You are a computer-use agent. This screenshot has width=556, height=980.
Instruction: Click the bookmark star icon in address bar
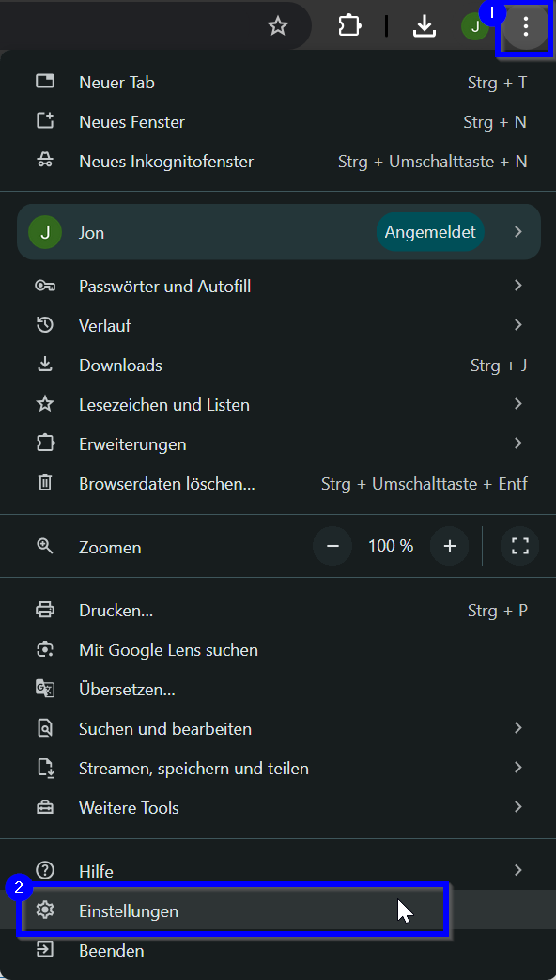[277, 26]
